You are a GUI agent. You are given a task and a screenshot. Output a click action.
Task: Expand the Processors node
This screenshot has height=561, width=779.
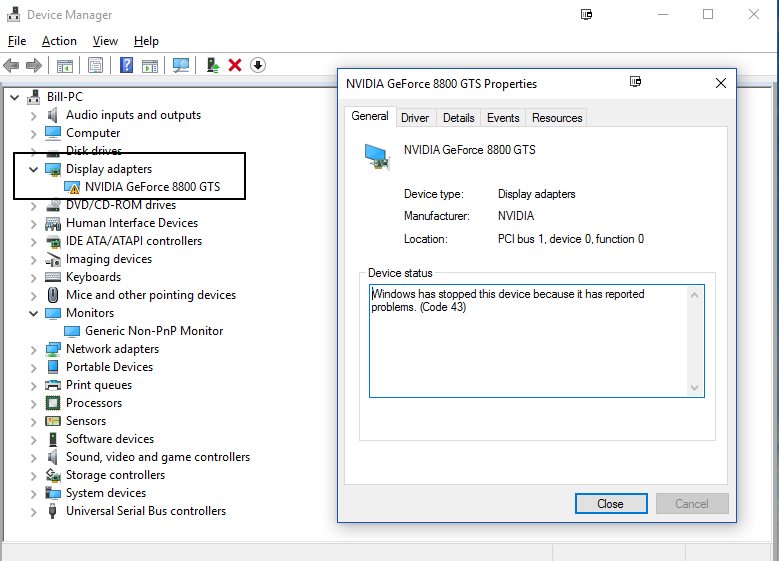(33, 403)
